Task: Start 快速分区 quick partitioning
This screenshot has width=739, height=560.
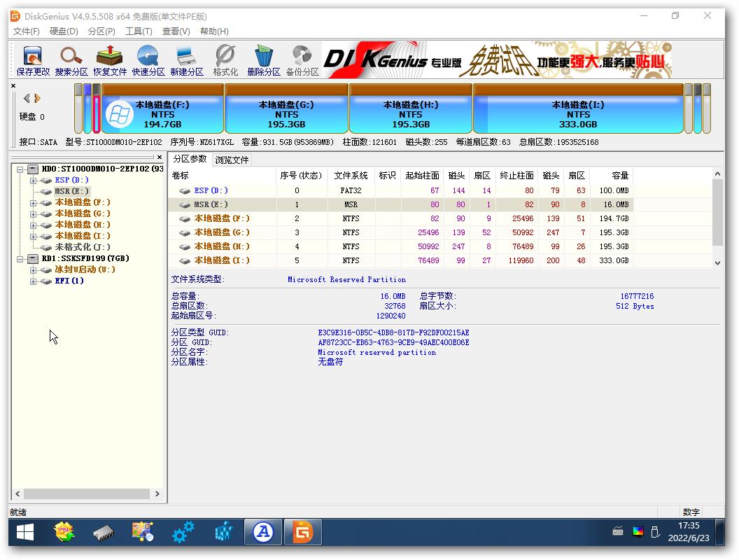Action: tap(148, 59)
